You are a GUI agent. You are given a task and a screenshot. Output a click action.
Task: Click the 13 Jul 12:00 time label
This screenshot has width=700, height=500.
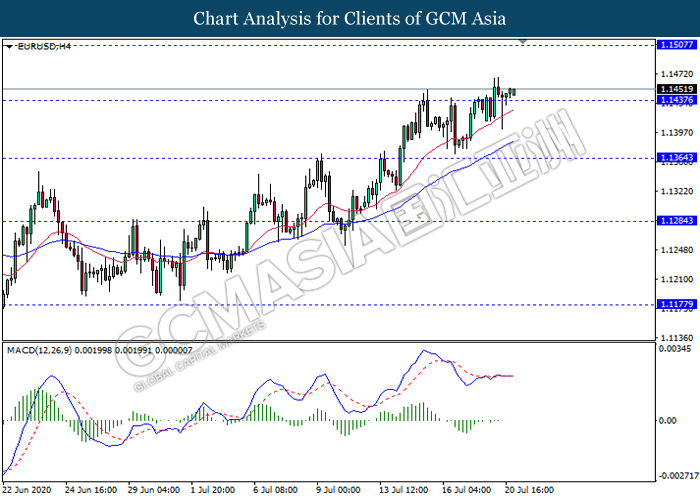(405, 490)
